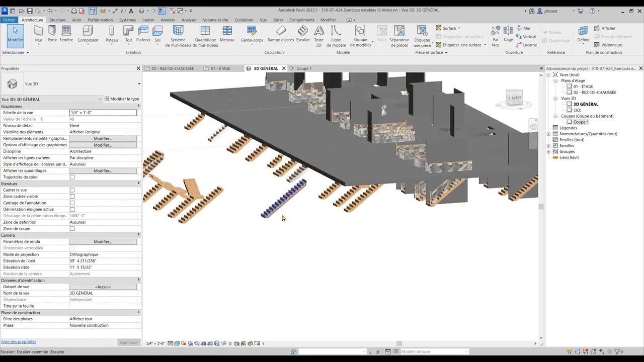Collapse the Graphismes properties section

(x=138, y=106)
